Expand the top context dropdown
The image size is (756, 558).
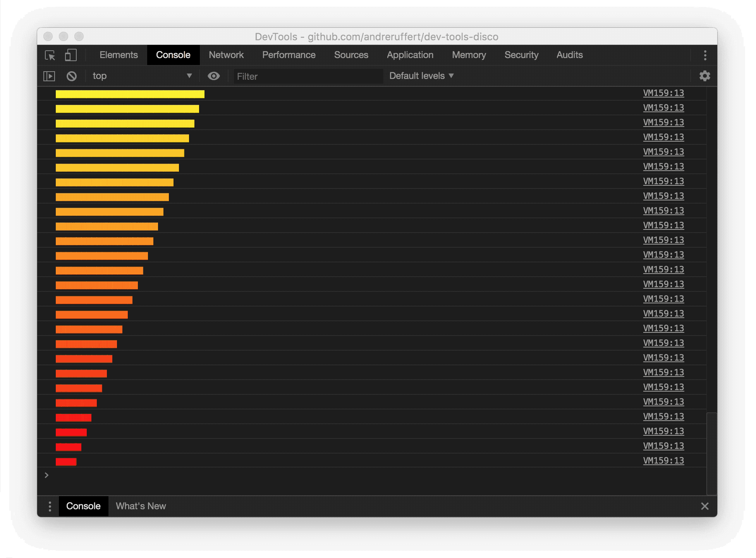click(x=142, y=76)
